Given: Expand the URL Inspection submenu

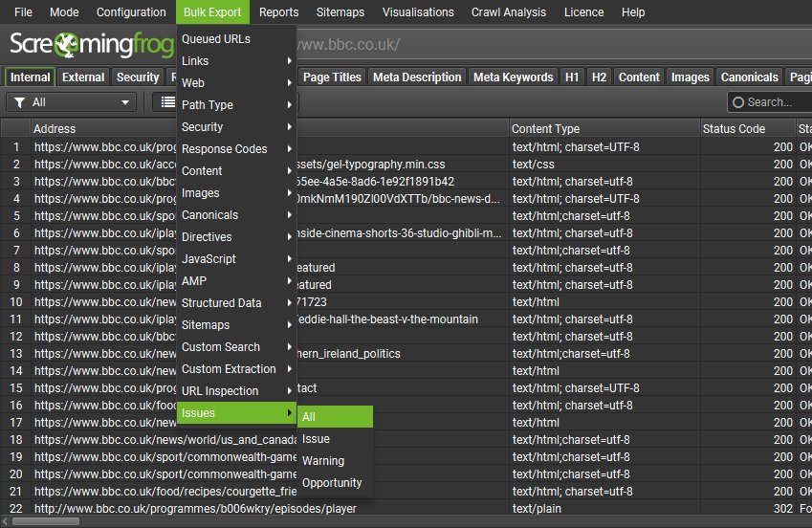Looking at the screenshot, I should point(236,391).
